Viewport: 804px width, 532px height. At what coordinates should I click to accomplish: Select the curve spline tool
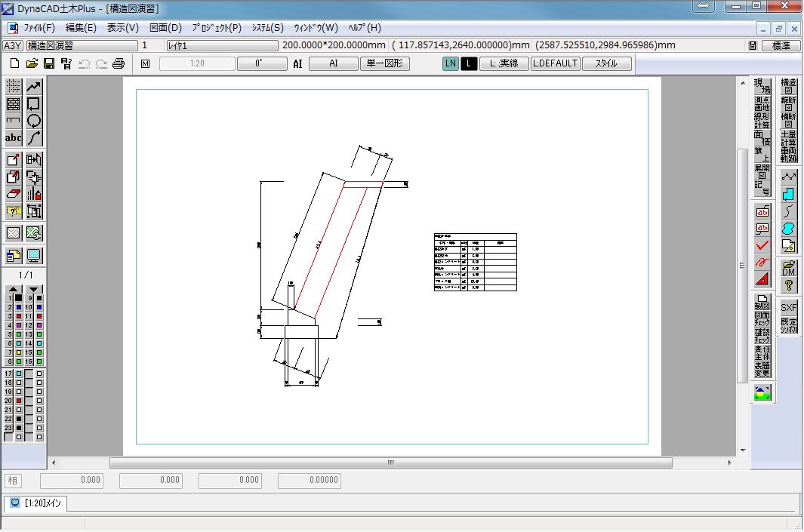click(34, 138)
